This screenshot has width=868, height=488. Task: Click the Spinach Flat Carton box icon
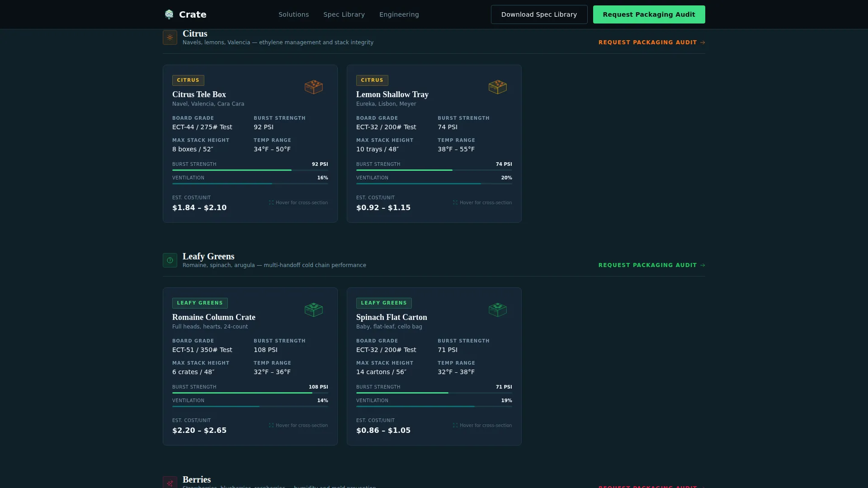pyautogui.click(x=498, y=310)
